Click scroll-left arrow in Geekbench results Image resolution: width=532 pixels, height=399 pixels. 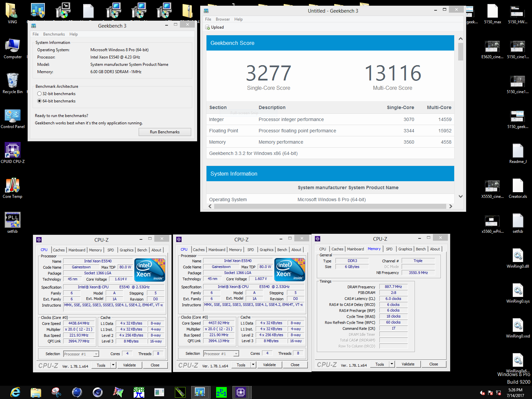pos(210,206)
